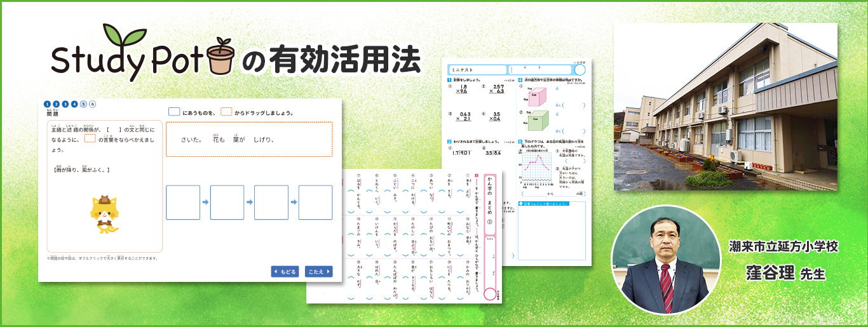Click the blue score circle on the mini test
868x327 pixels.
coord(580,69)
